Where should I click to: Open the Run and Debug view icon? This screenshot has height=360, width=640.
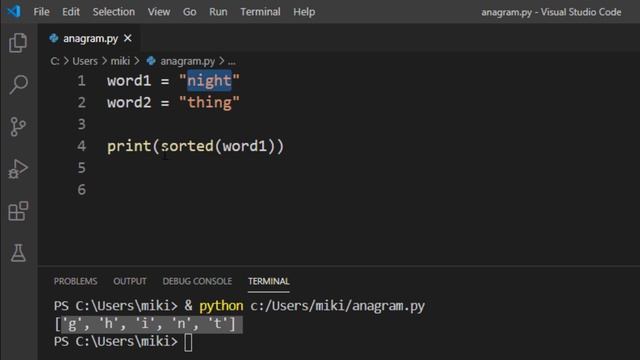pyautogui.click(x=18, y=169)
